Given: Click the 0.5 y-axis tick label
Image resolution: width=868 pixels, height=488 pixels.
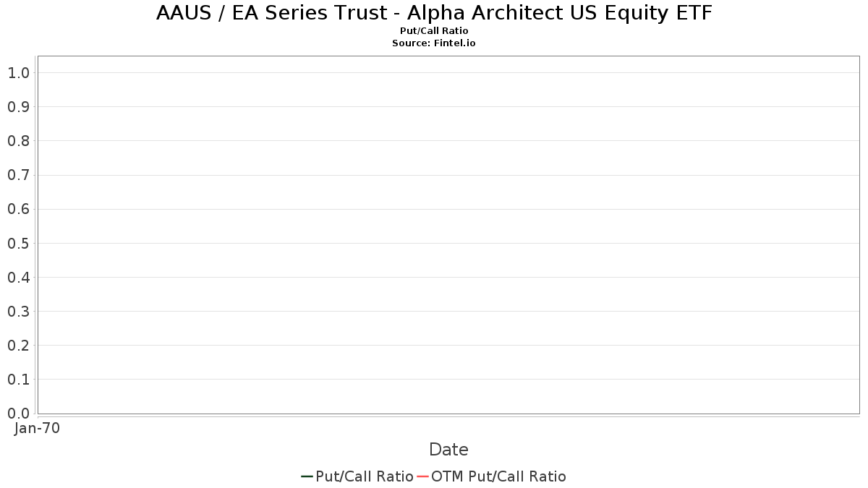Looking at the screenshot, I should point(19,243).
